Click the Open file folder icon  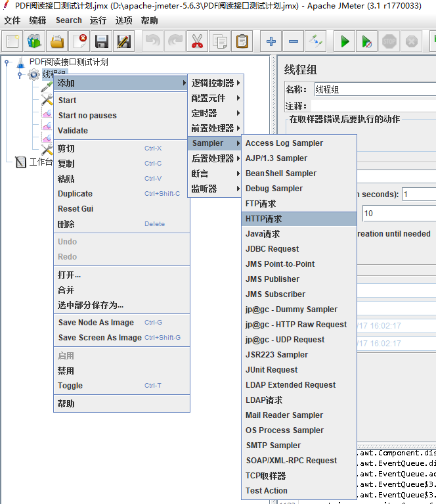57,41
